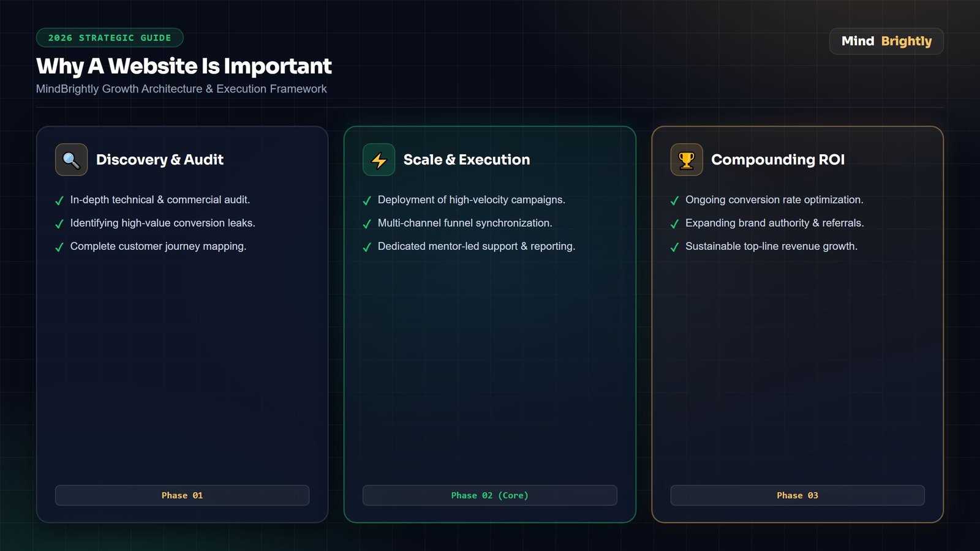Viewport: 980px width, 551px height.
Task: Click checkmark beside Deployment of high-velocity campaigns
Action: [367, 201]
